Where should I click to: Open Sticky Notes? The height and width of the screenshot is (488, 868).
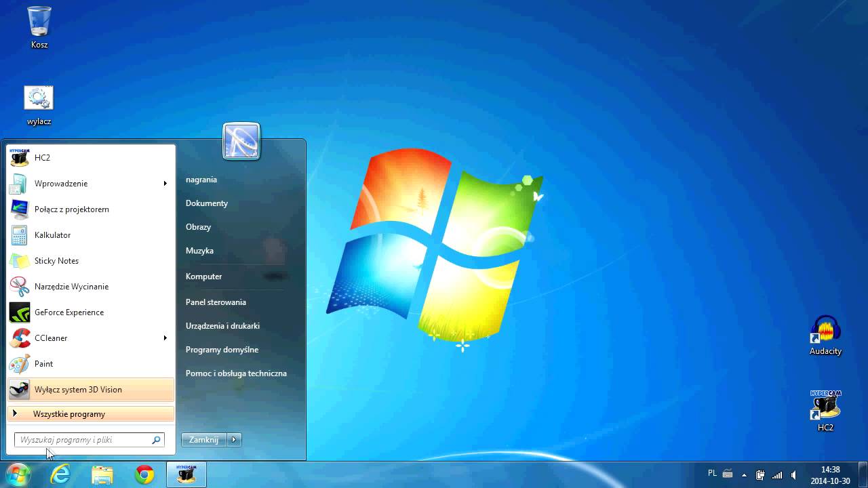click(91, 261)
